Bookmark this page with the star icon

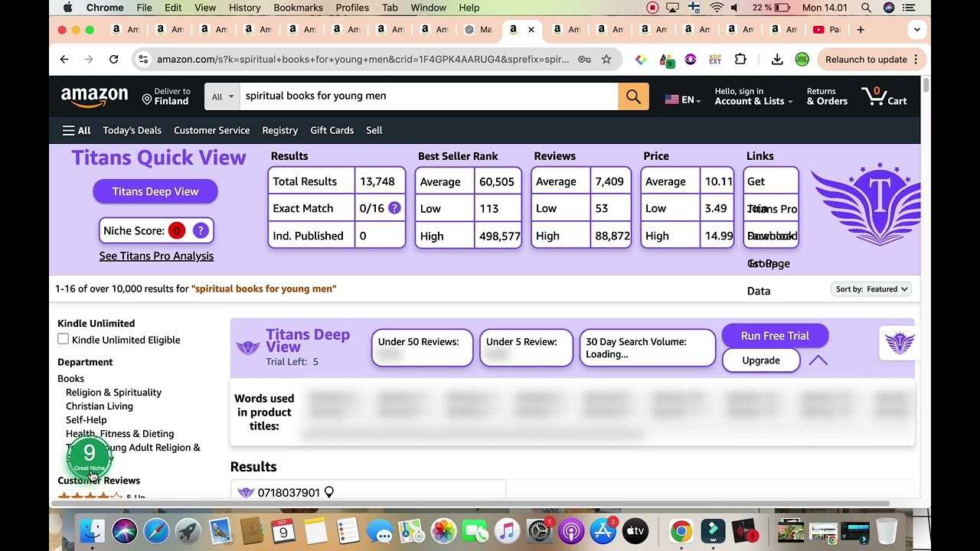pos(606,60)
